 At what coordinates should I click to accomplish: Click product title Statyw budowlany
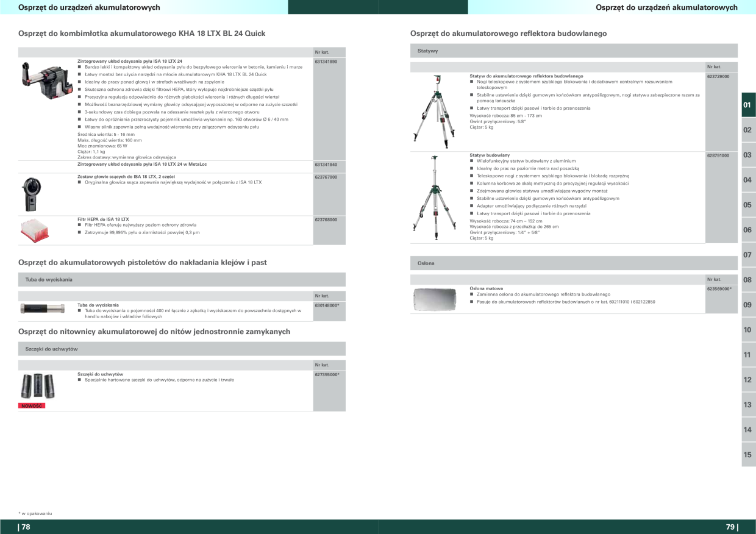pos(490,155)
